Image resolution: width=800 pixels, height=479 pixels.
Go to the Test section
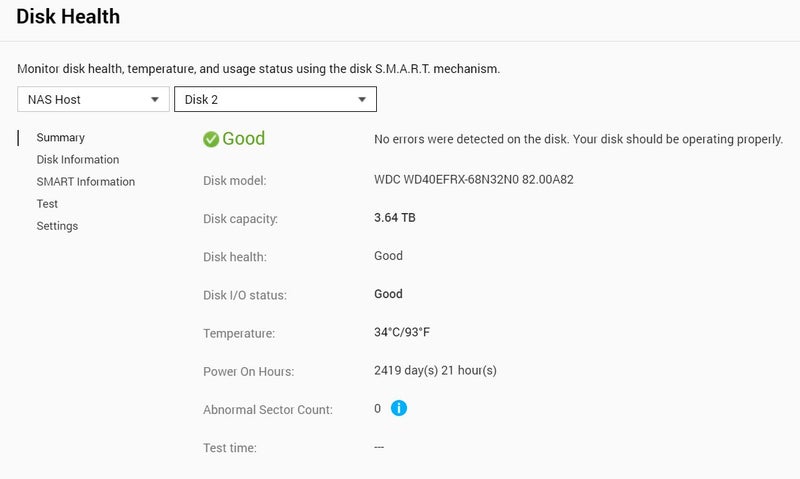click(47, 204)
